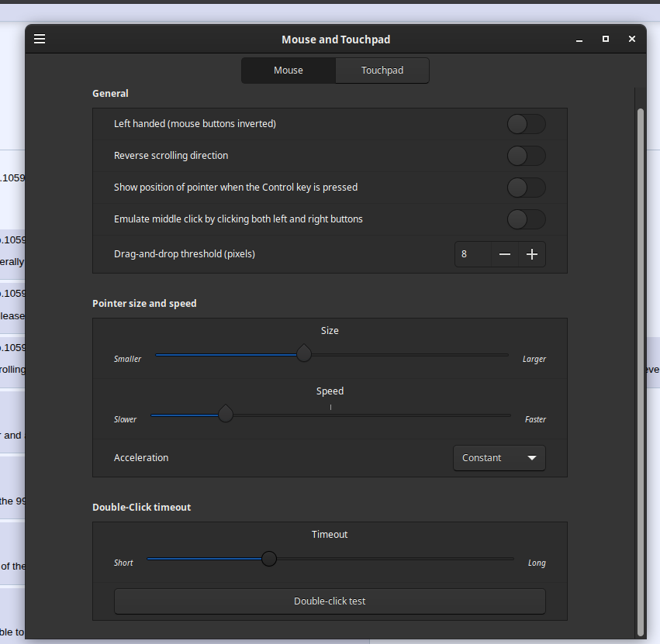This screenshot has width=660, height=644.
Task: Click the General section heading
Action: point(110,93)
